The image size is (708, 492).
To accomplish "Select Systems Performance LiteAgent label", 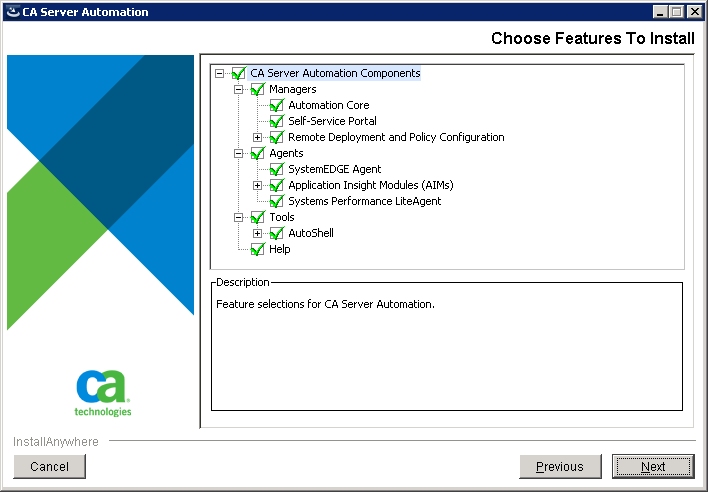I will tap(364, 201).
